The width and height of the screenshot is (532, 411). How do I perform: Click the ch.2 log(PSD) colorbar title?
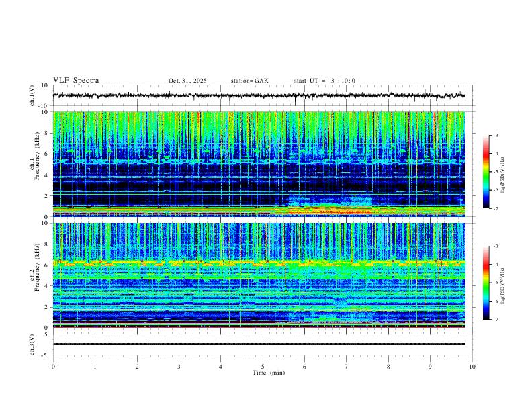click(503, 285)
